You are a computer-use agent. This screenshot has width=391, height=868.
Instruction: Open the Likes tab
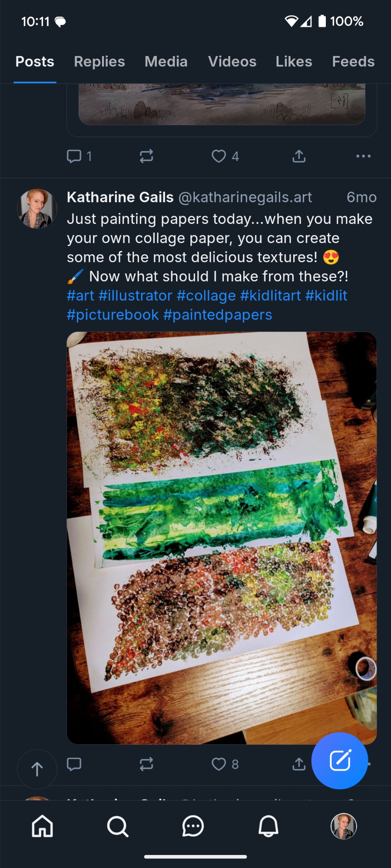pos(294,62)
